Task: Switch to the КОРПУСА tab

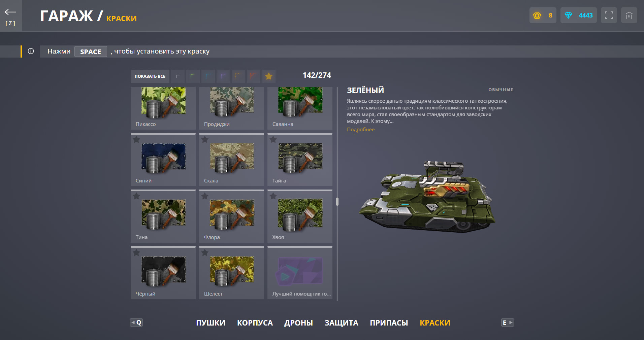Action: (x=255, y=323)
